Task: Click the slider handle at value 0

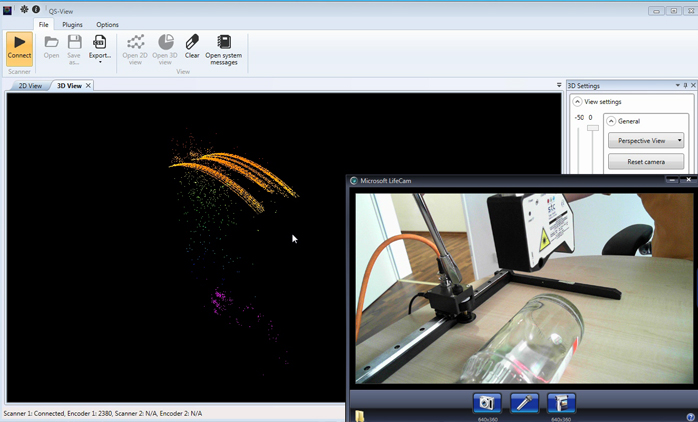Action: (x=592, y=128)
